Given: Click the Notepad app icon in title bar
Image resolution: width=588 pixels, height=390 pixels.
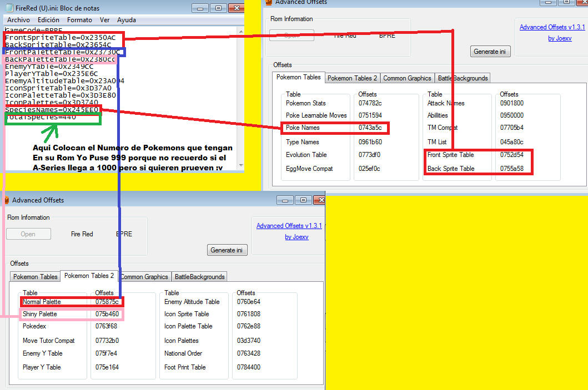Looking at the screenshot, I should pos(9,8).
